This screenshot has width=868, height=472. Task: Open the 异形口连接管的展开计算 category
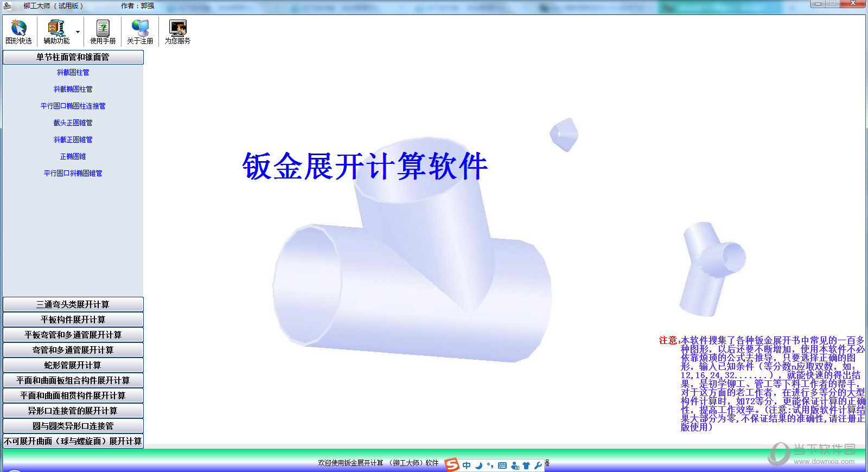click(73, 411)
